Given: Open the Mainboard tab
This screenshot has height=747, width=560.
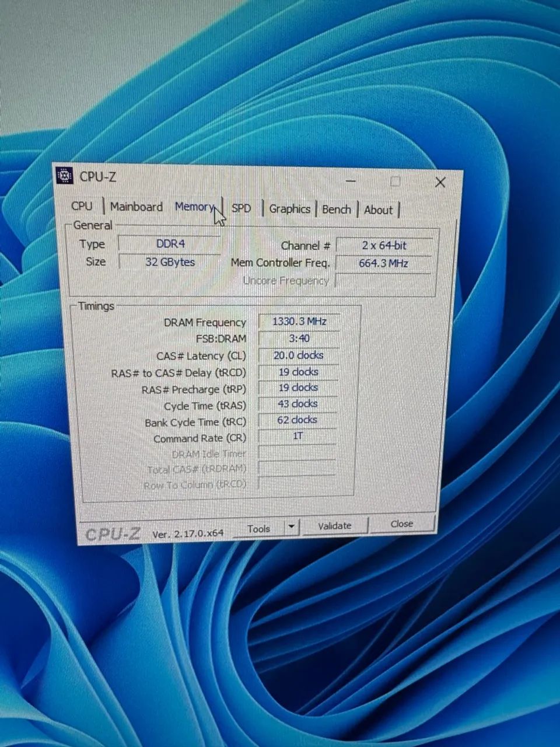Looking at the screenshot, I should coord(136,207).
